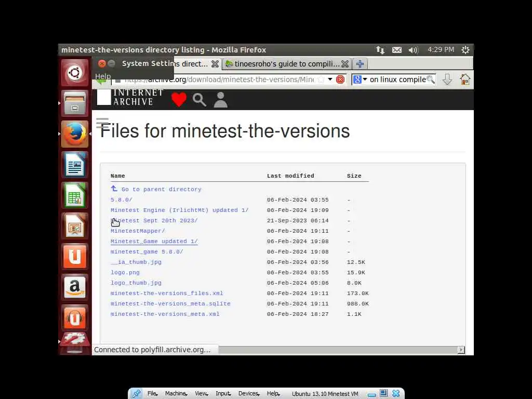
Task: Open minetest-the-versions_meta.sqlite link
Action: pos(170,303)
